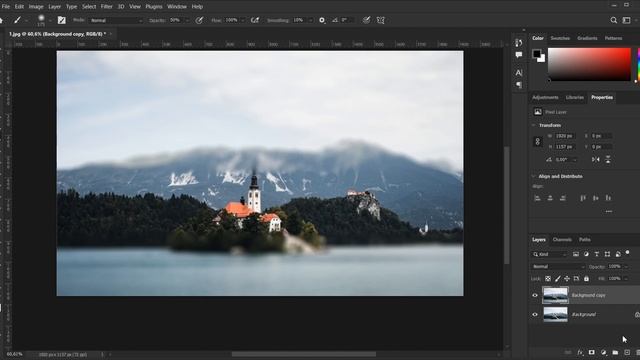Click the brush angle icon
The width and height of the screenshot is (640, 360).
click(335, 20)
